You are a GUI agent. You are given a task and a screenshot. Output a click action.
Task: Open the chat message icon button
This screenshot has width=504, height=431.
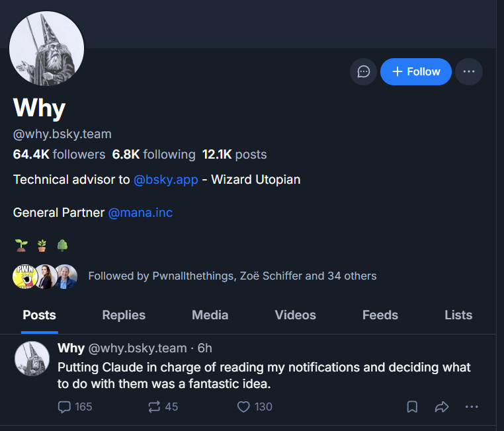click(363, 72)
